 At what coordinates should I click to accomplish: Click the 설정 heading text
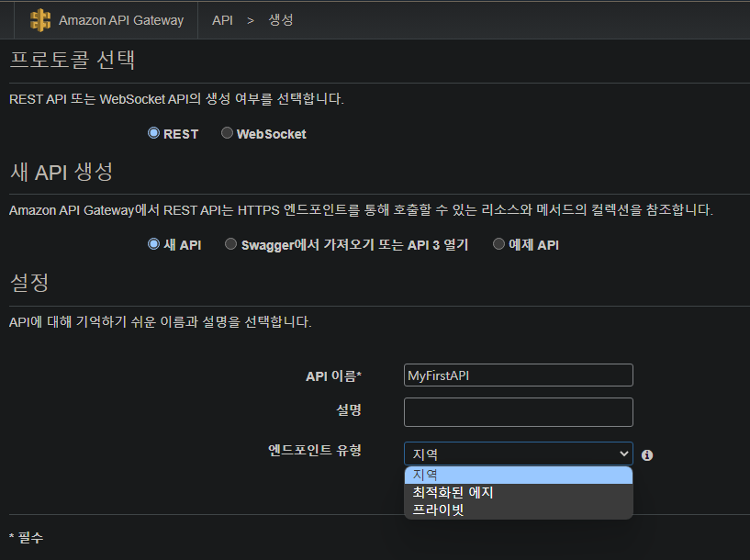tap(29, 283)
